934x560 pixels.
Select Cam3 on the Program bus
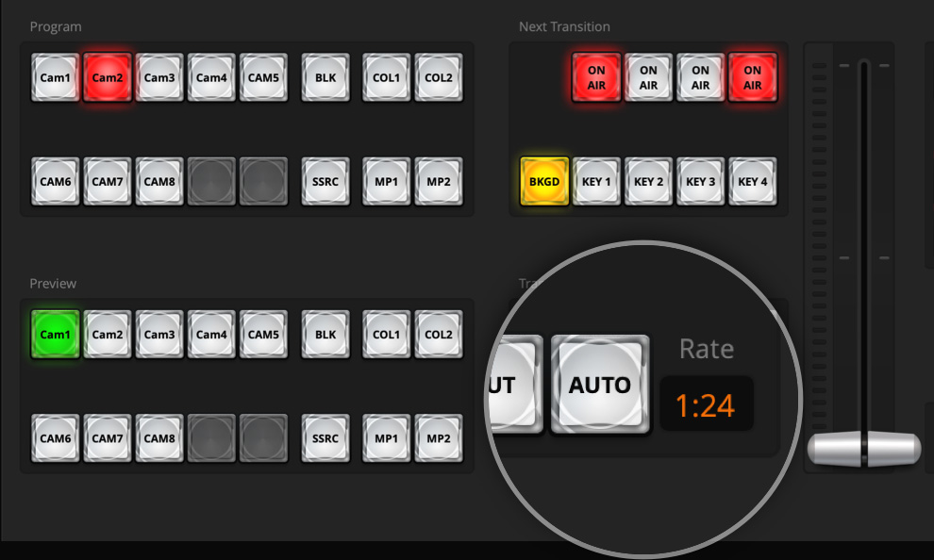(159, 77)
